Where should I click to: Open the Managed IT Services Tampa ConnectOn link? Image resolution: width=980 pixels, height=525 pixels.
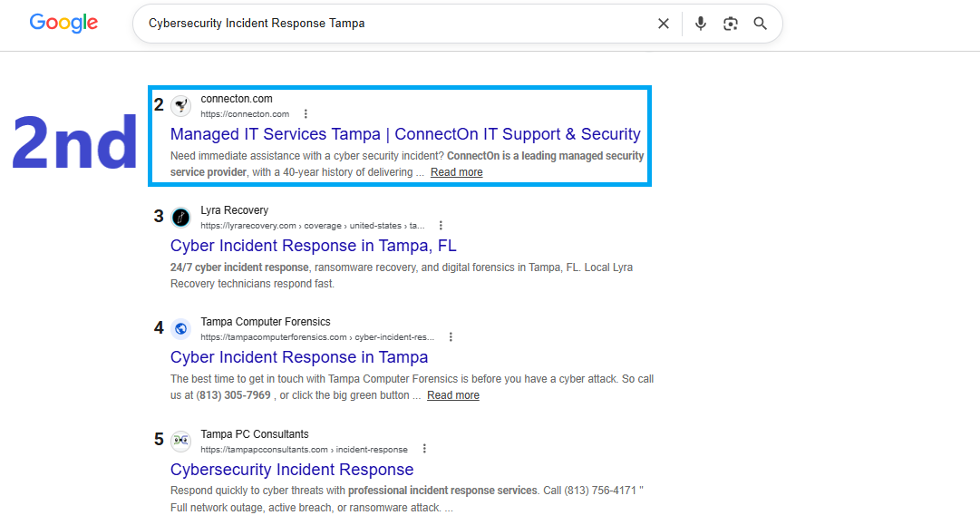pyautogui.click(x=405, y=134)
